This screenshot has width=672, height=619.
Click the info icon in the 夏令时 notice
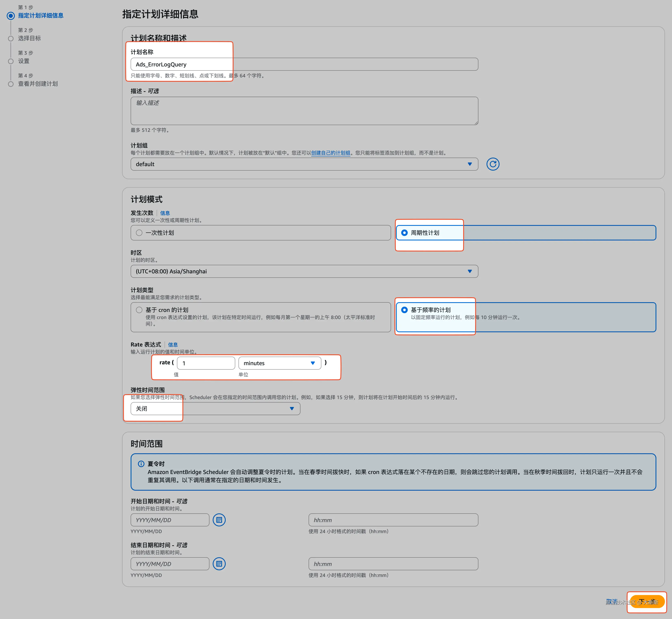click(x=141, y=464)
